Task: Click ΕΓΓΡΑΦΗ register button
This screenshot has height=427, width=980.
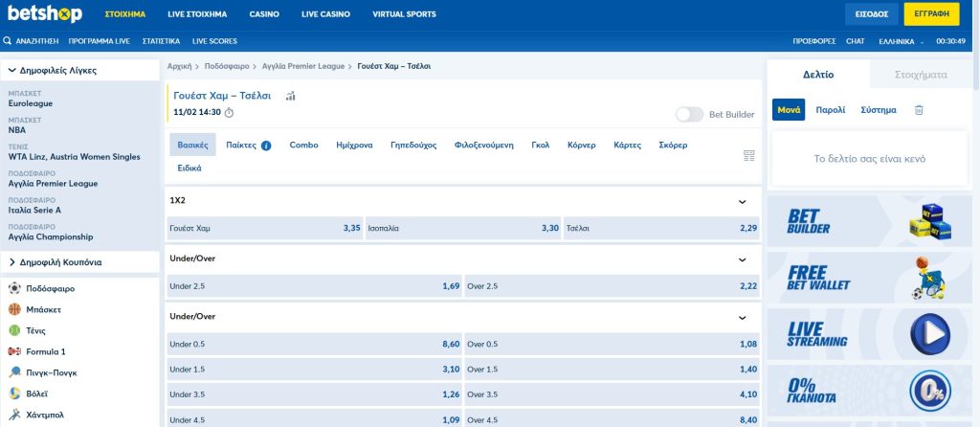Action: pos(931,13)
